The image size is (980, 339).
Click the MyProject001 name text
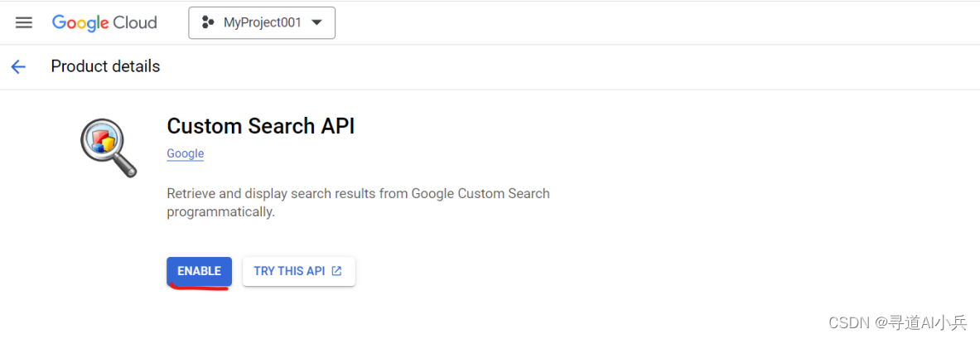[263, 23]
